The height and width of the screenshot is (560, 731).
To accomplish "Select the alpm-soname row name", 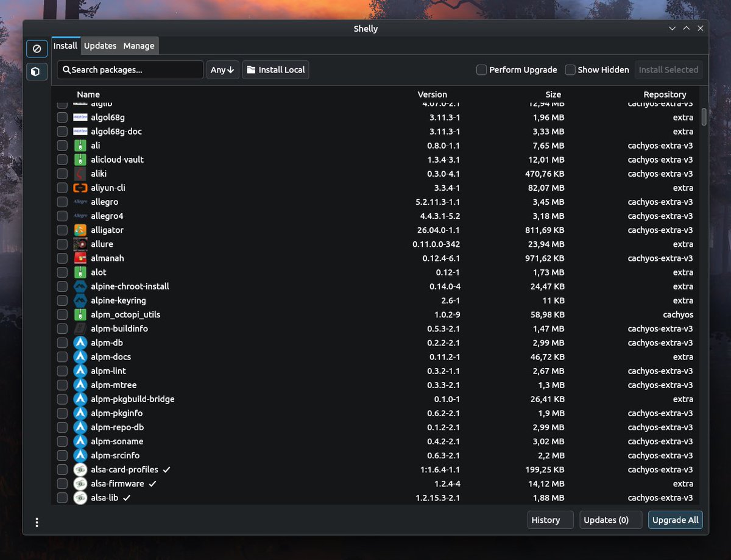I will pos(117,441).
